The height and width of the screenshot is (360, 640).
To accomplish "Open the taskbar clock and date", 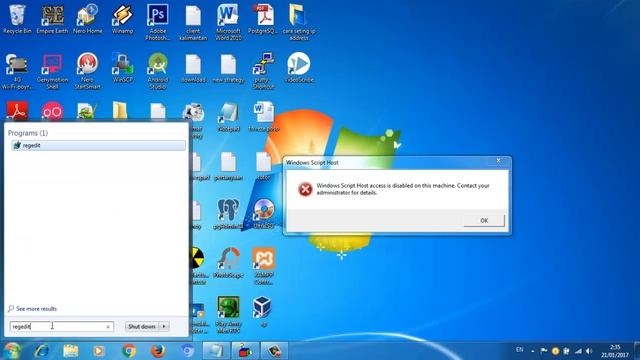I will pyautogui.click(x=615, y=351).
